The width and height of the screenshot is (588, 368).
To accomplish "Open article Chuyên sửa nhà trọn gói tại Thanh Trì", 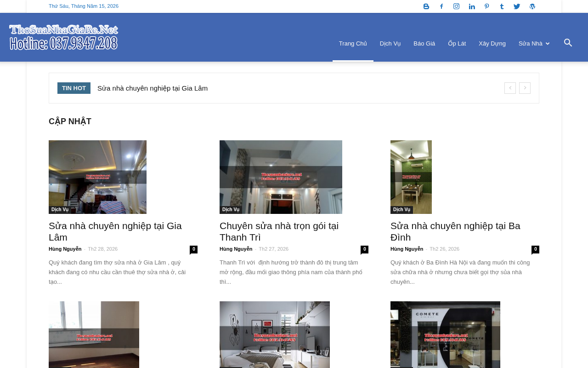I will coord(279,231).
